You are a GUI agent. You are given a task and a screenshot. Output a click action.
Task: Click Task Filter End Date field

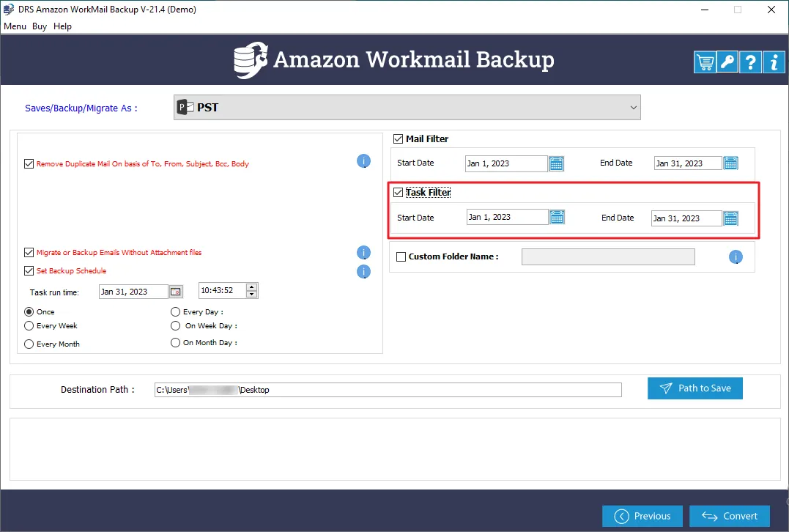click(686, 218)
